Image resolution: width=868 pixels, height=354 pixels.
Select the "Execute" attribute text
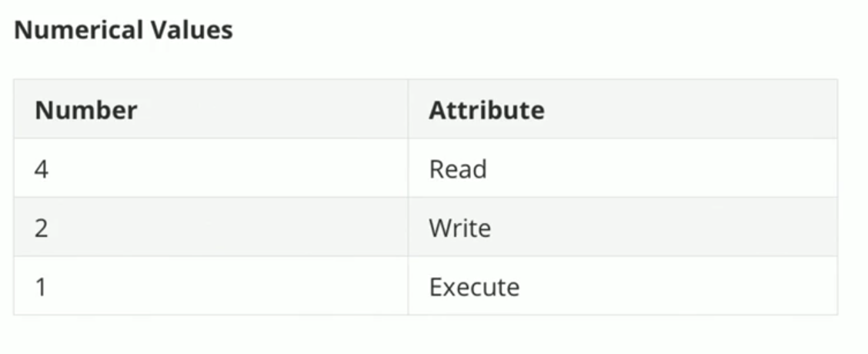click(x=474, y=287)
